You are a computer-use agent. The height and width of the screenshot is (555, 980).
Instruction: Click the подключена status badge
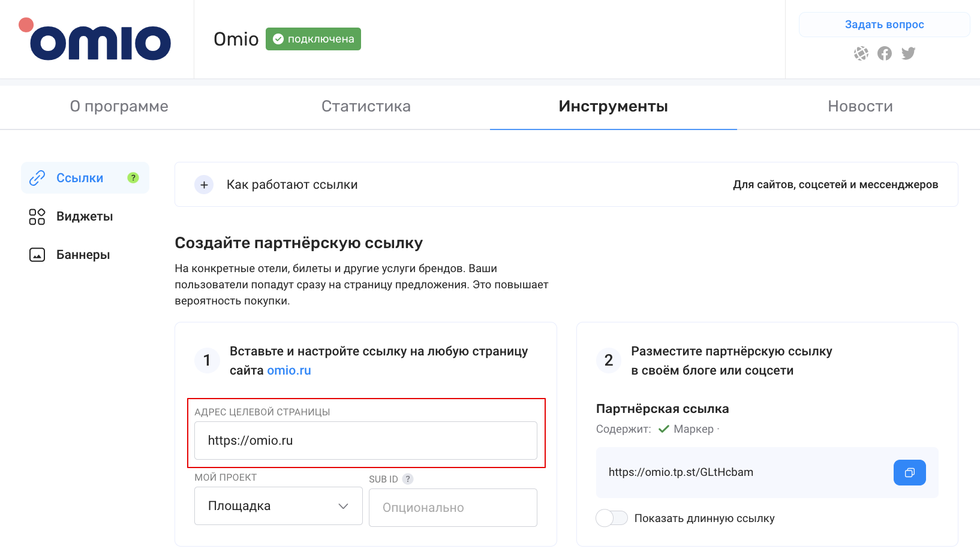[x=313, y=39]
